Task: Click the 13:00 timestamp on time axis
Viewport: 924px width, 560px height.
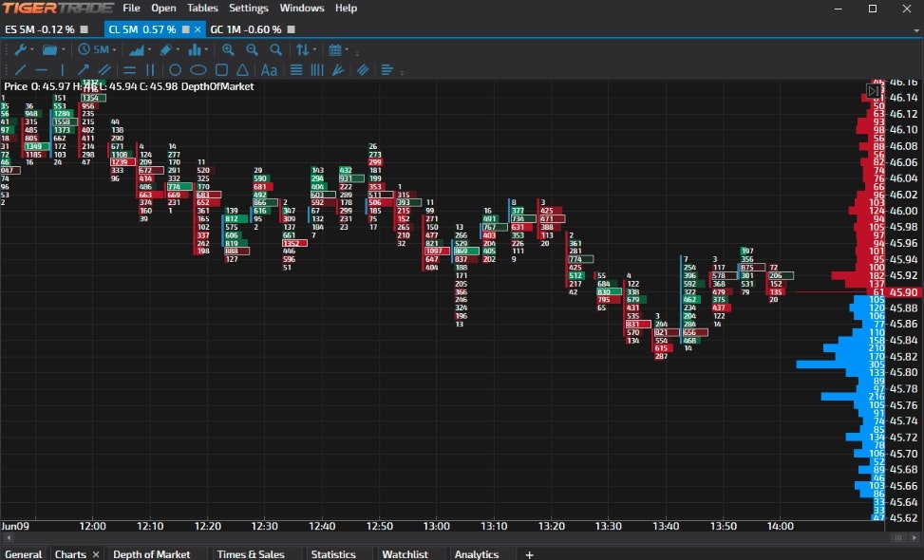Action: coord(435,525)
